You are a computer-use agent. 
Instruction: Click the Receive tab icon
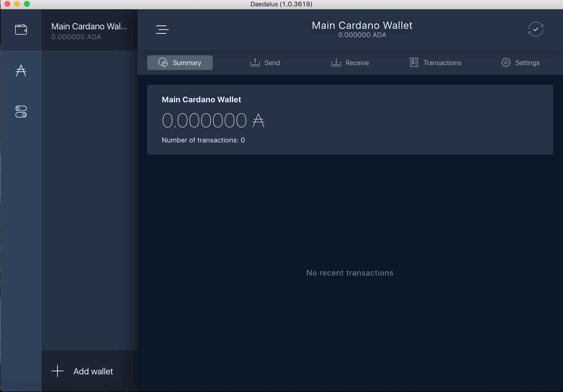pyautogui.click(x=336, y=62)
